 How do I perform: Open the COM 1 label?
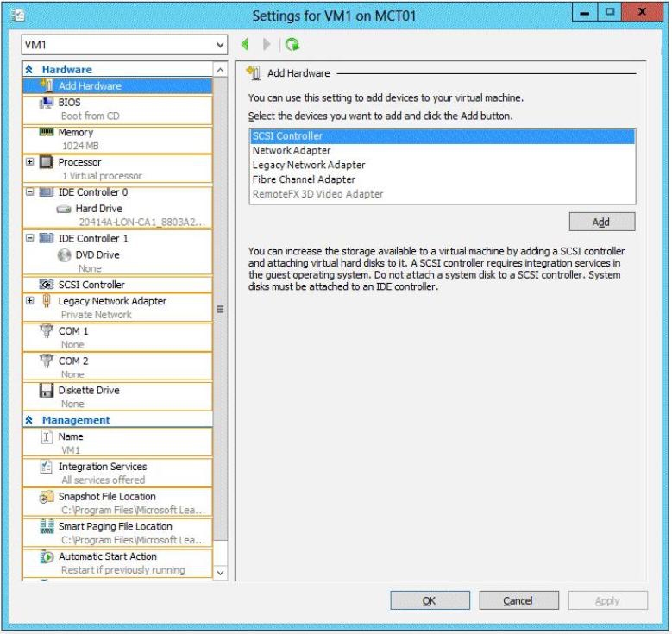(x=73, y=331)
